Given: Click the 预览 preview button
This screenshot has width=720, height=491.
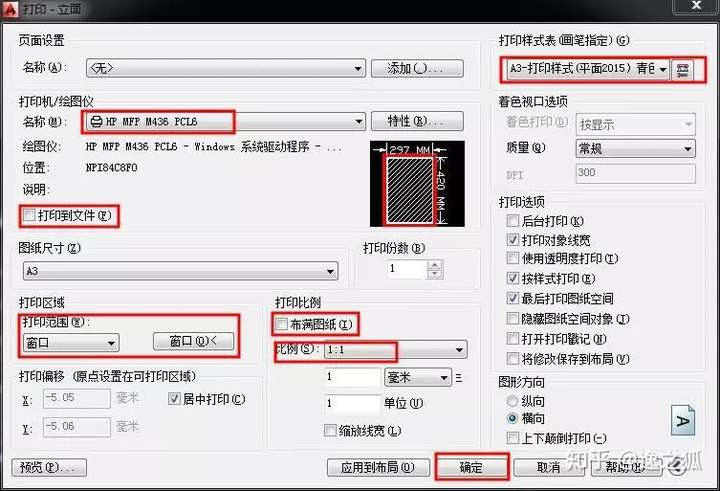Looking at the screenshot, I should (49, 468).
